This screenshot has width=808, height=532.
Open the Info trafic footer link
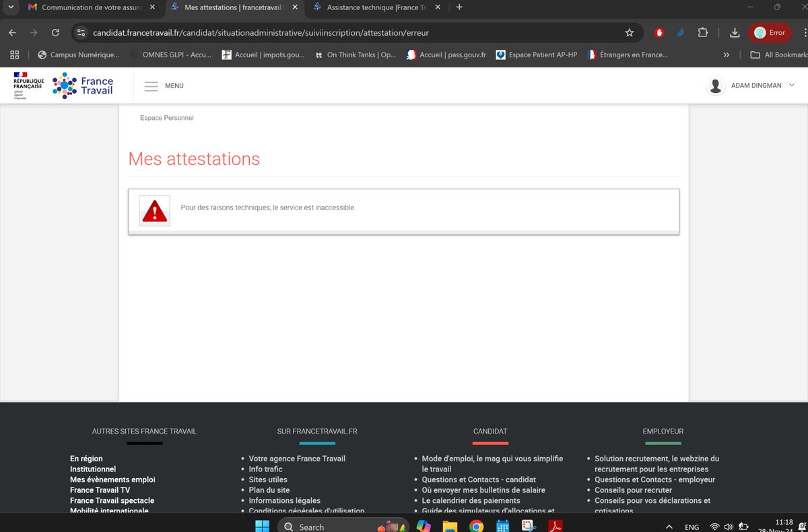coord(265,469)
